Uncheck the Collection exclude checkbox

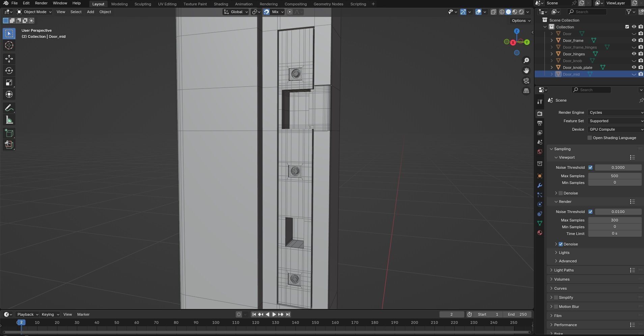coord(627,27)
